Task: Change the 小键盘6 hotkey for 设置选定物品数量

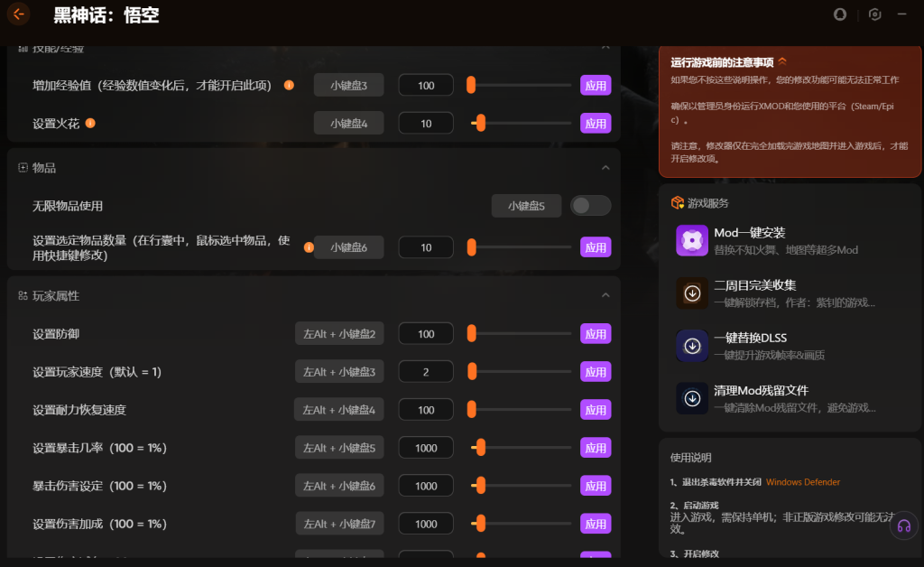Action: [349, 247]
